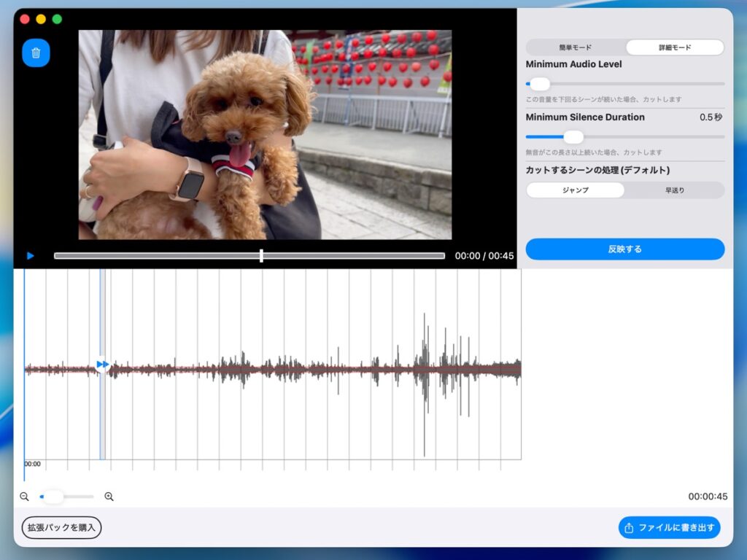This screenshot has width=747, height=560.
Task: Click the green fullscreen window button
Action: click(x=57, y=19)
